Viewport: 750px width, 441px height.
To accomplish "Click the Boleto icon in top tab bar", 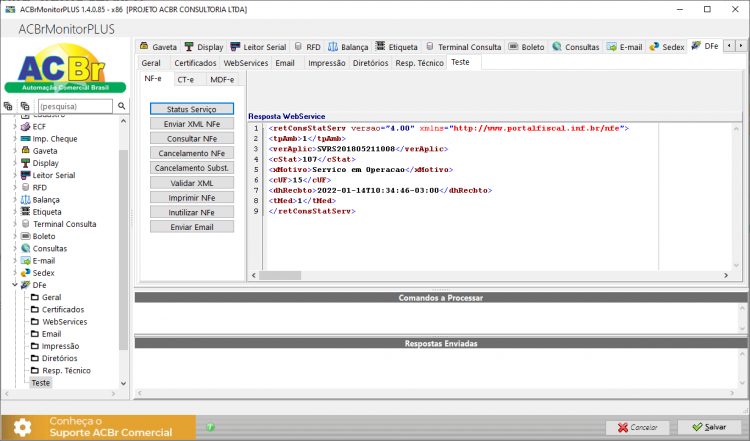I will [513, 46].
